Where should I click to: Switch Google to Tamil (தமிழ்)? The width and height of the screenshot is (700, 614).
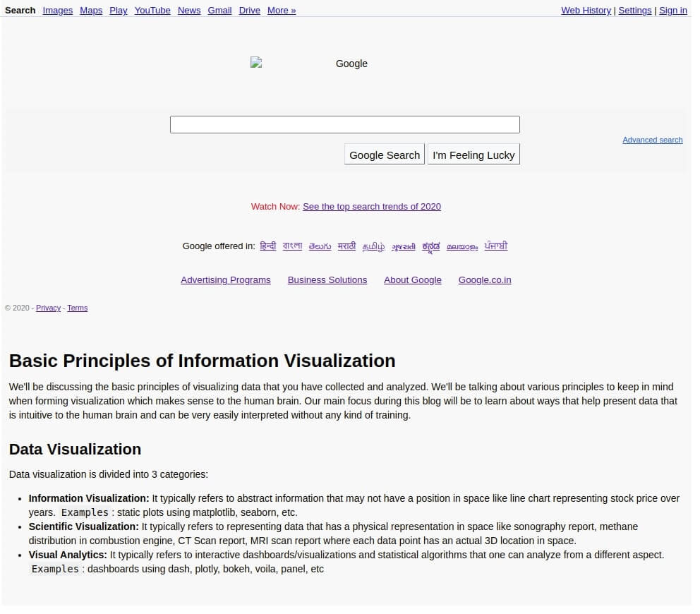pos(374,246)
